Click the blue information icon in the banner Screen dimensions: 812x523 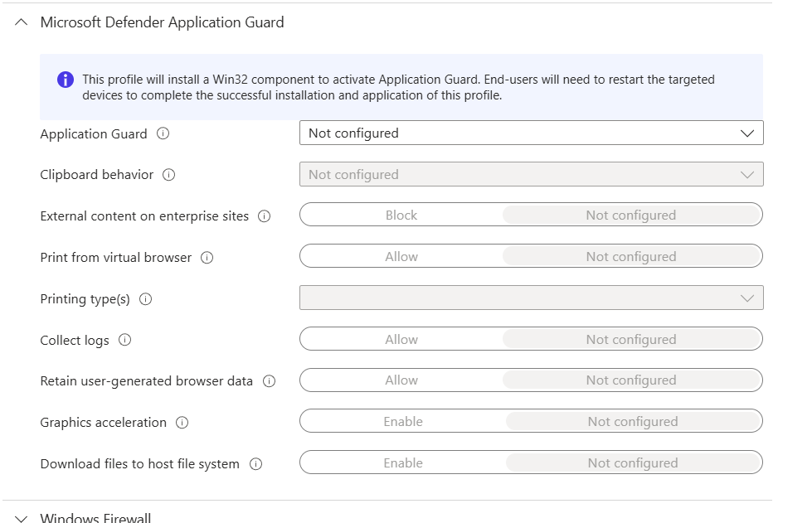tap(66, 80)
